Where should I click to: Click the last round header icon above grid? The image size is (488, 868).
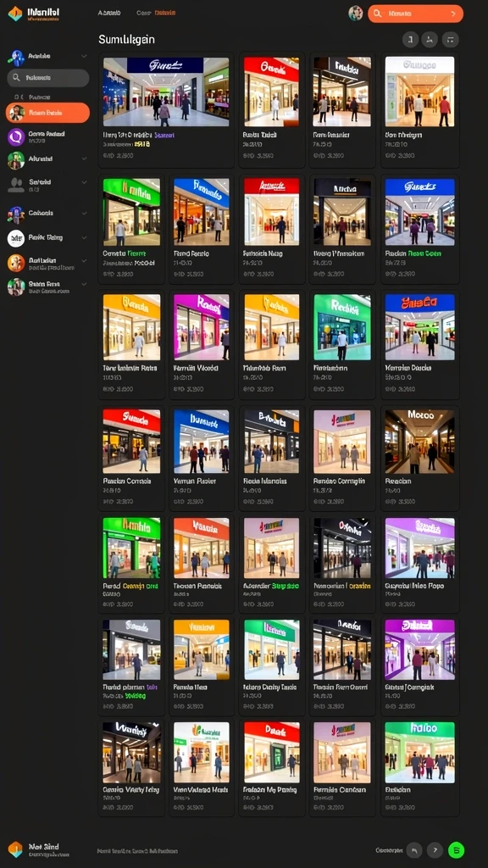pyautogui.click(x=451, y=39)
